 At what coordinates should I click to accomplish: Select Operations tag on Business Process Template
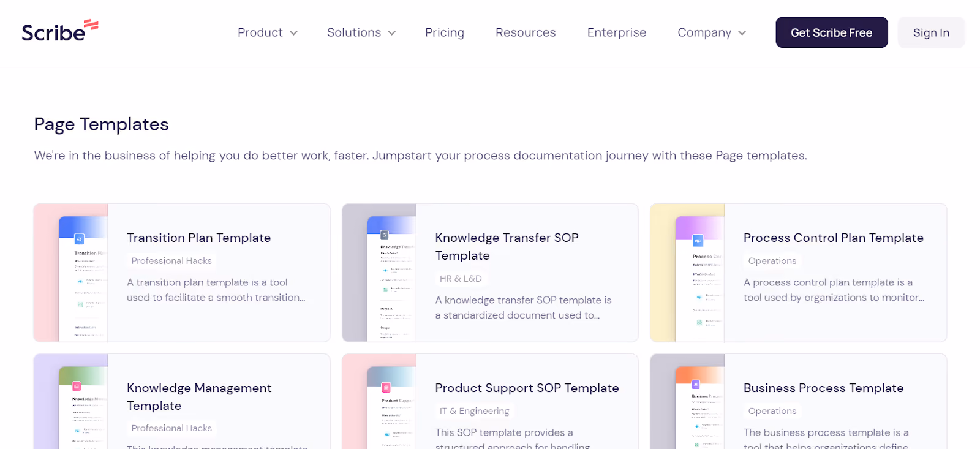pos(772,411)
